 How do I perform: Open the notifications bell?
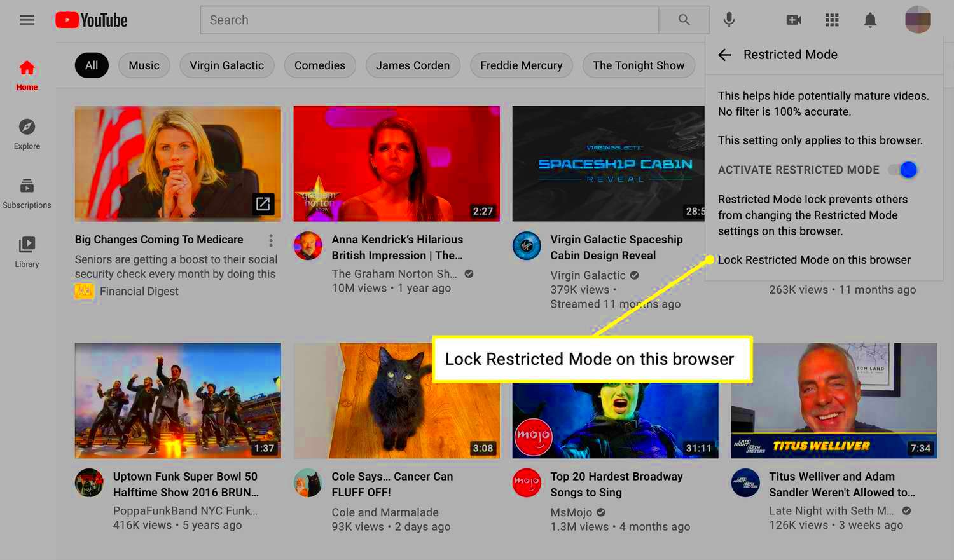click(x=870, y=20)
